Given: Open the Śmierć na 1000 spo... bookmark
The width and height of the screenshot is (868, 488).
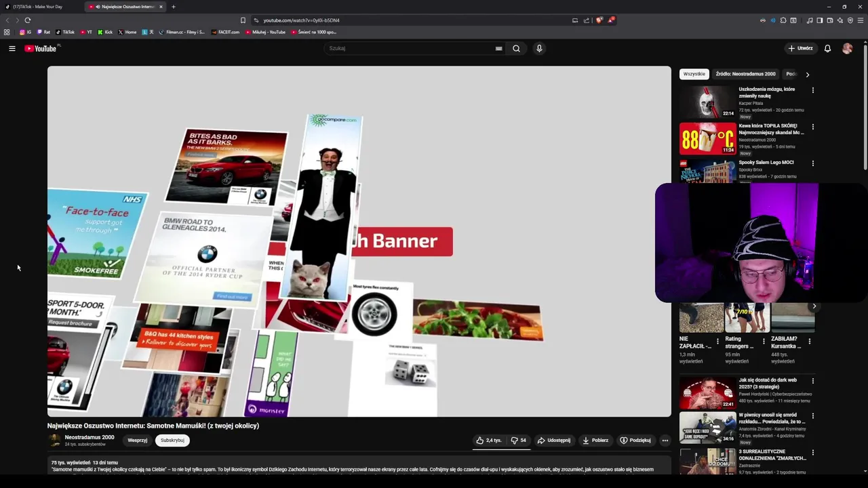Looking at the screenshot, I should pos(314,32).
